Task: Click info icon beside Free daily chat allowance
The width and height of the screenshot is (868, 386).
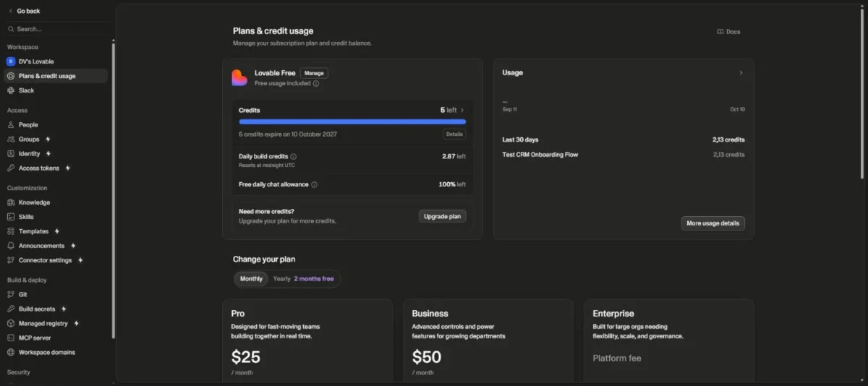Action: pyautogui.click(x=314, y=184)
